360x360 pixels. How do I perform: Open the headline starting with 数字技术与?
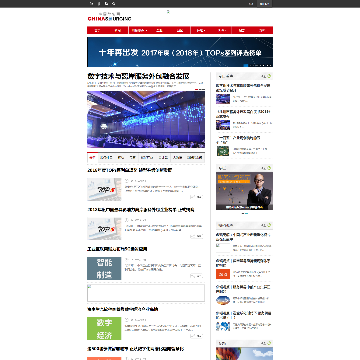tap(138, 76)
